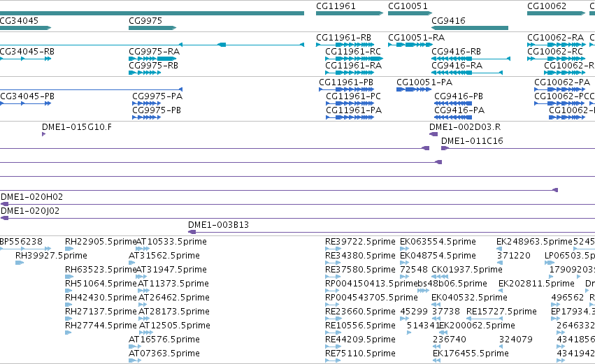Click EST RE15727.5prime
Screen dimensions: 595x364
point(501,312)
